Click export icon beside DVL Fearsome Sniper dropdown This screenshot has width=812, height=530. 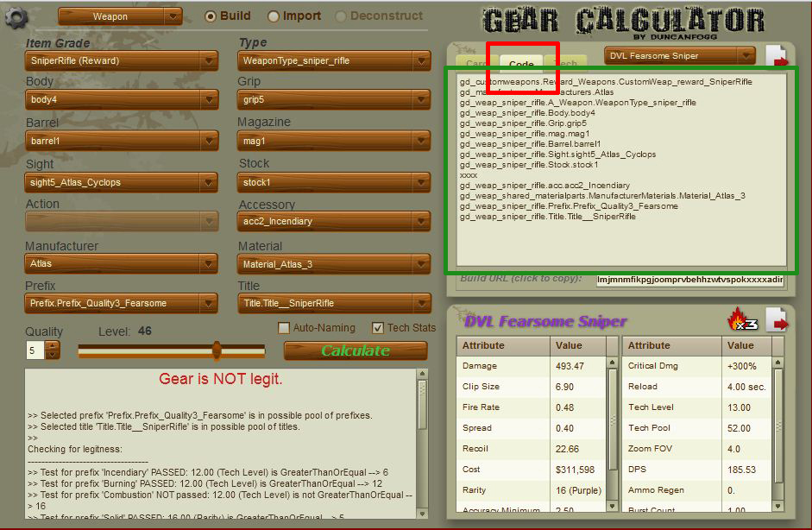[x=776, y=56]
